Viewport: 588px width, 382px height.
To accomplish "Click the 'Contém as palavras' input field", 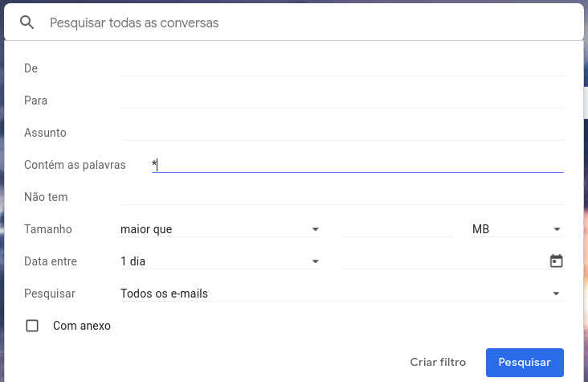I will [x=357, y=165].
